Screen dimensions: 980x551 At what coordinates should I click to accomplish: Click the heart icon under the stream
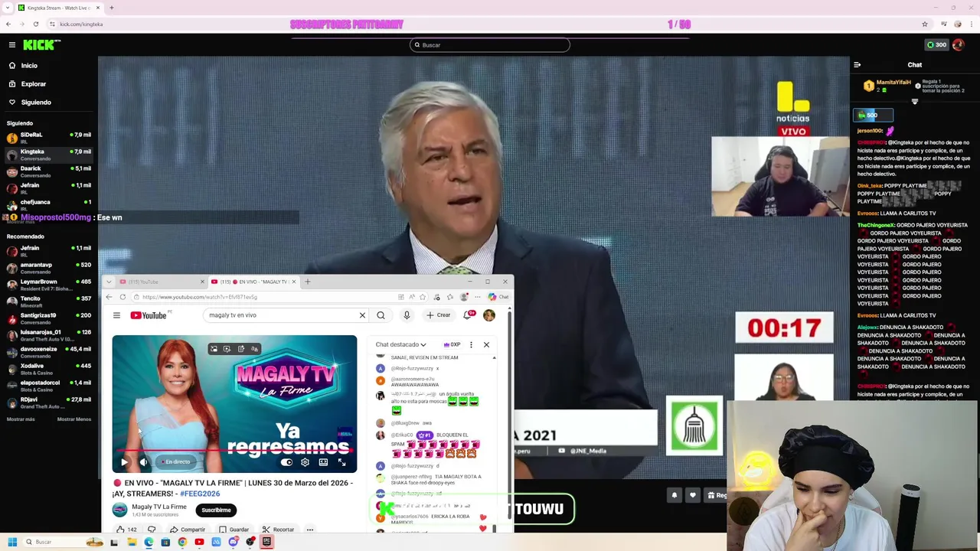click(693, 495)
